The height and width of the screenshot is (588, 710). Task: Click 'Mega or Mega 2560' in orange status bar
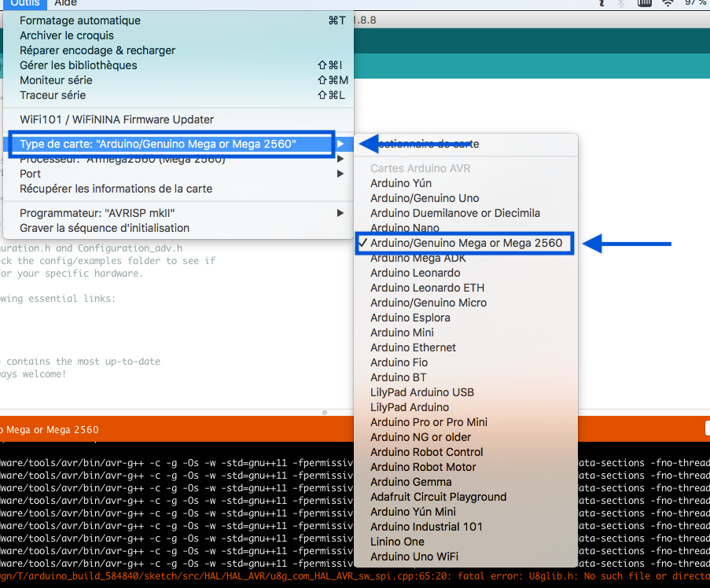click(53, 429)
